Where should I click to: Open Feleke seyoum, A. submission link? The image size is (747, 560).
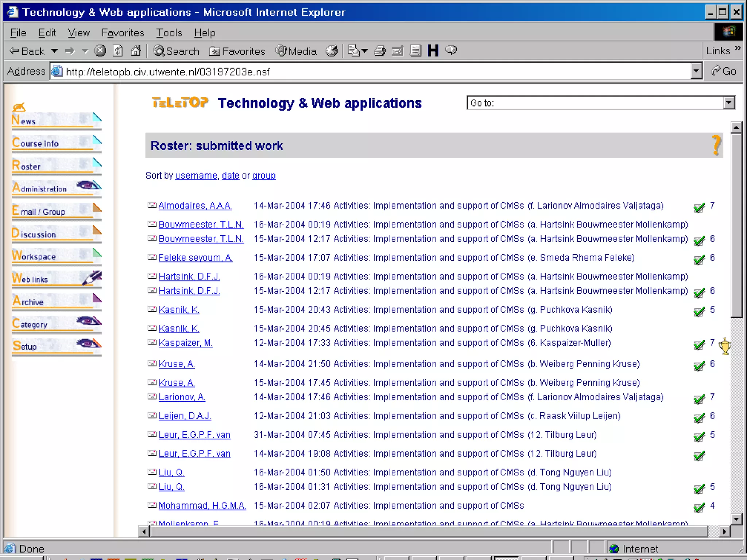coord(195,258)
